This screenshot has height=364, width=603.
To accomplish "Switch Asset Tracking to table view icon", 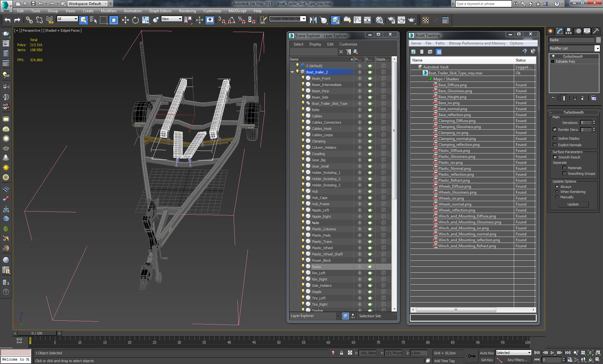I will point(439,52).
